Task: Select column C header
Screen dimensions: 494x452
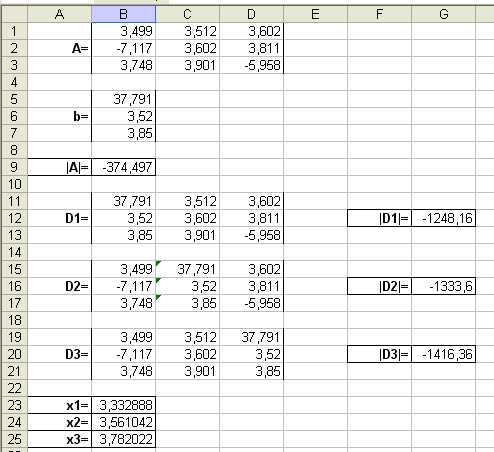Action: point(187,14)
